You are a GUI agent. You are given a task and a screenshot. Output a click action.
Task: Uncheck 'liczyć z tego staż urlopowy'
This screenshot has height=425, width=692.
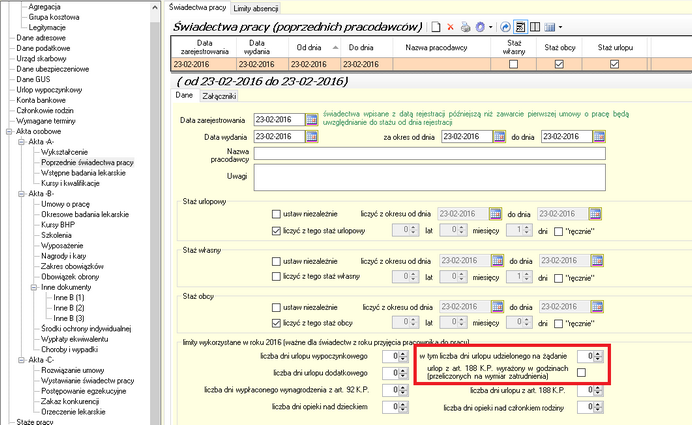[x=276, y=231]
